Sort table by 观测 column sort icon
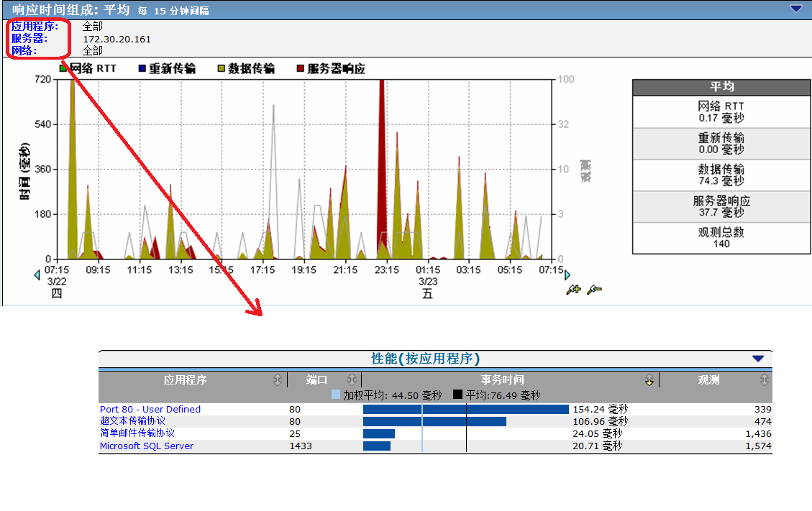 point(765,380)
